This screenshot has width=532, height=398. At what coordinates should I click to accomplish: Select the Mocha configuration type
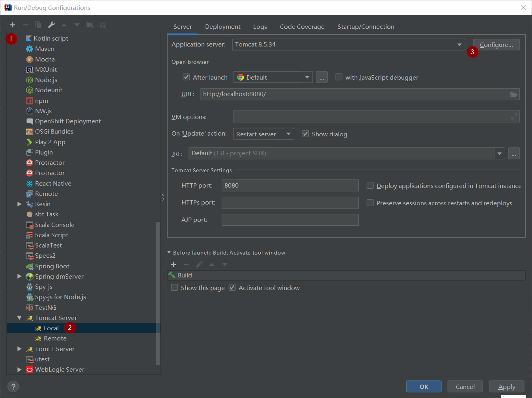click(x=45, y=59)
